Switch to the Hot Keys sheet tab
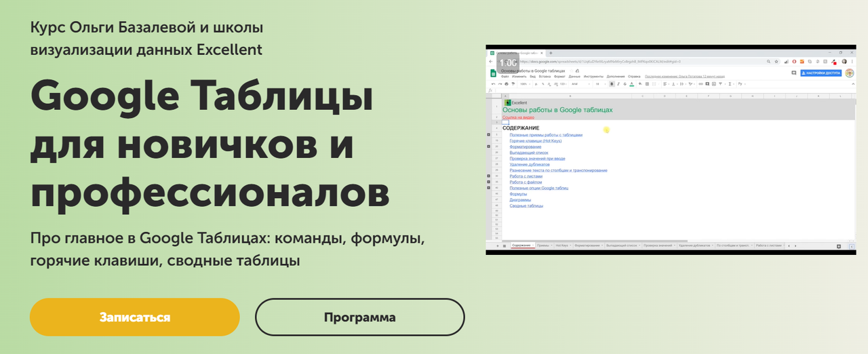This screenshot has height=354, width=868. [564, 245]
